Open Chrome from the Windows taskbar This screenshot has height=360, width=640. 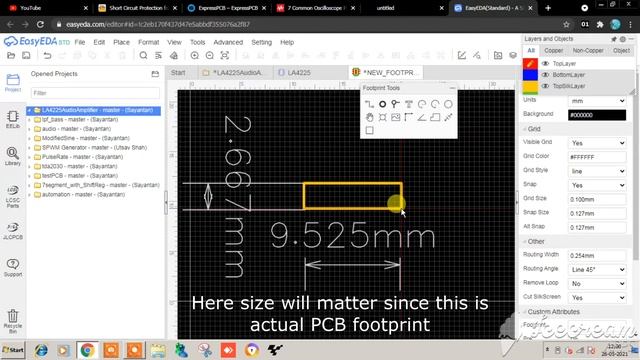(87, 350)
